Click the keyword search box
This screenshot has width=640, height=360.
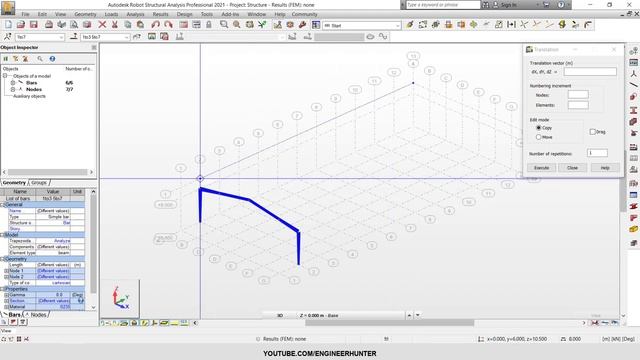point(443,5)
